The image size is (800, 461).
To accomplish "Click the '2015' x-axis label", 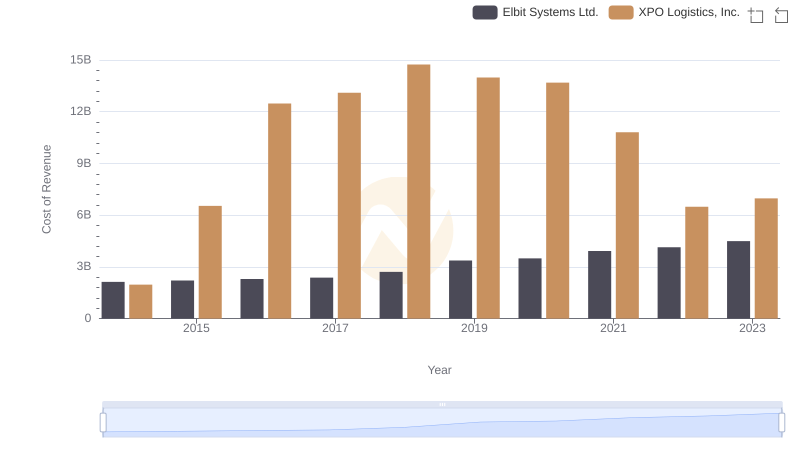I will (196, 328).
